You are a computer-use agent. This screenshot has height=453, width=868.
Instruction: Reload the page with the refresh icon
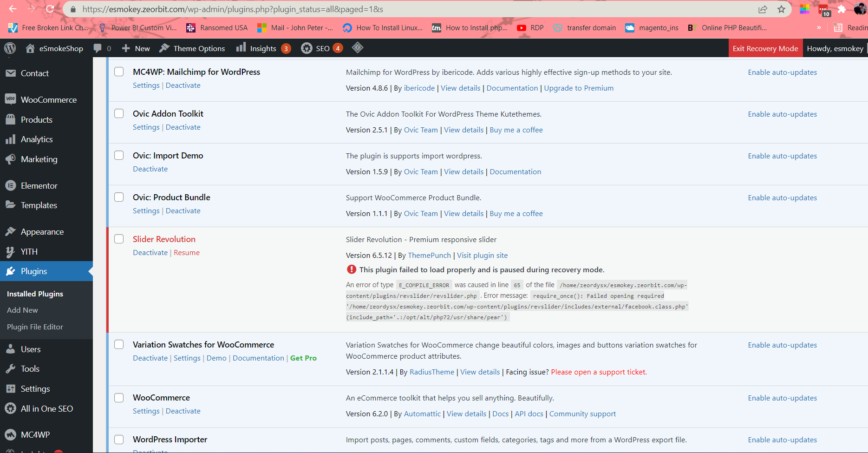(x=50, y=9)
